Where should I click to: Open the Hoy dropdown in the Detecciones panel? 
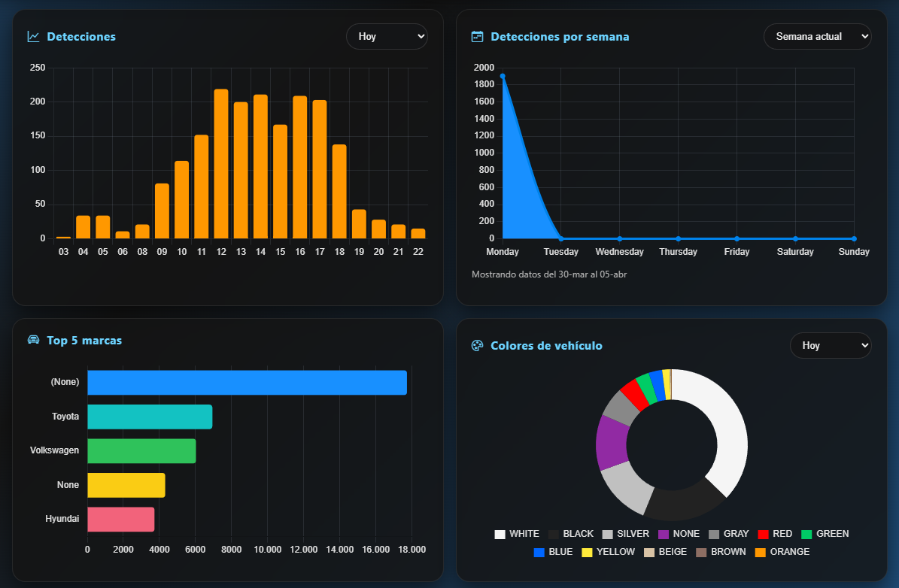387,36
